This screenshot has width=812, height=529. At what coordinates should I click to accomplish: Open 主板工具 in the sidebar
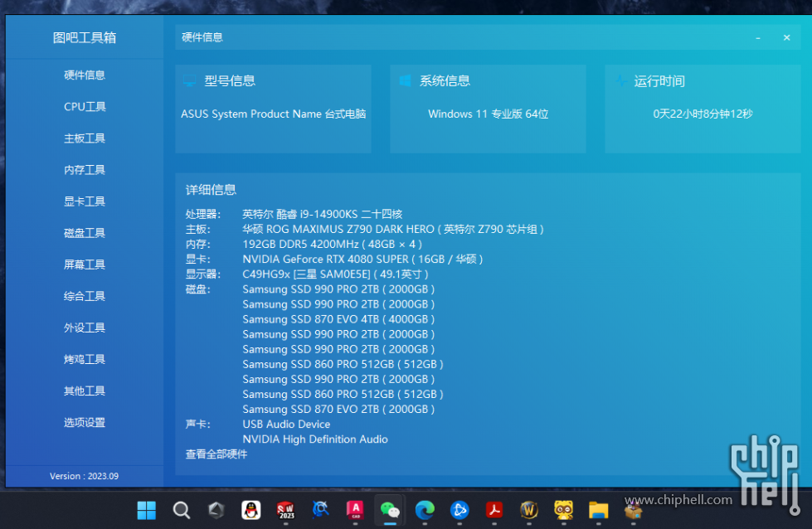pyautogui.click(x=85, y=138)
